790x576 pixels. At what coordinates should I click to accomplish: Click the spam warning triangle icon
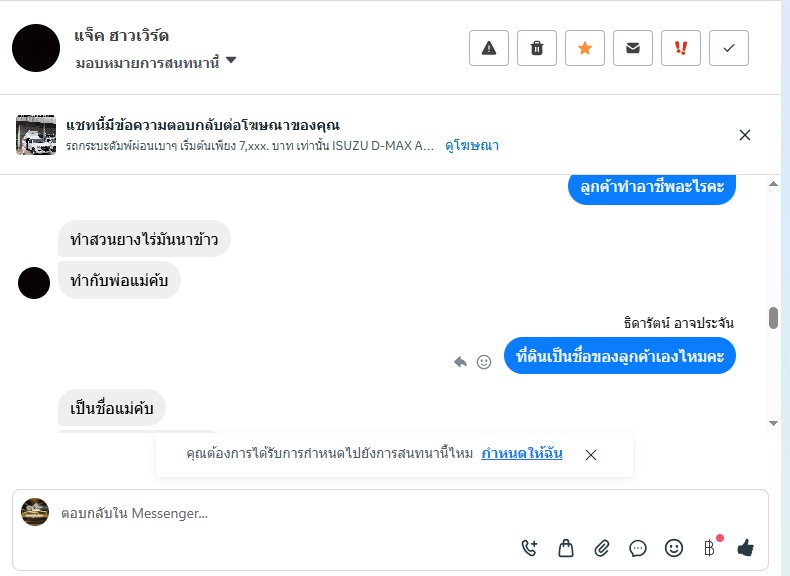[x=489, y=48]
